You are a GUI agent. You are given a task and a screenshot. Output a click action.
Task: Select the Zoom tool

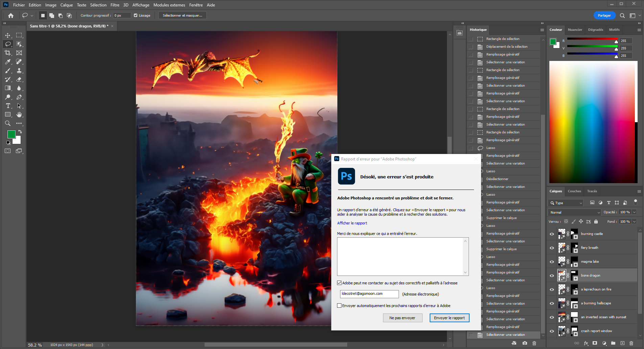point(7,123)
